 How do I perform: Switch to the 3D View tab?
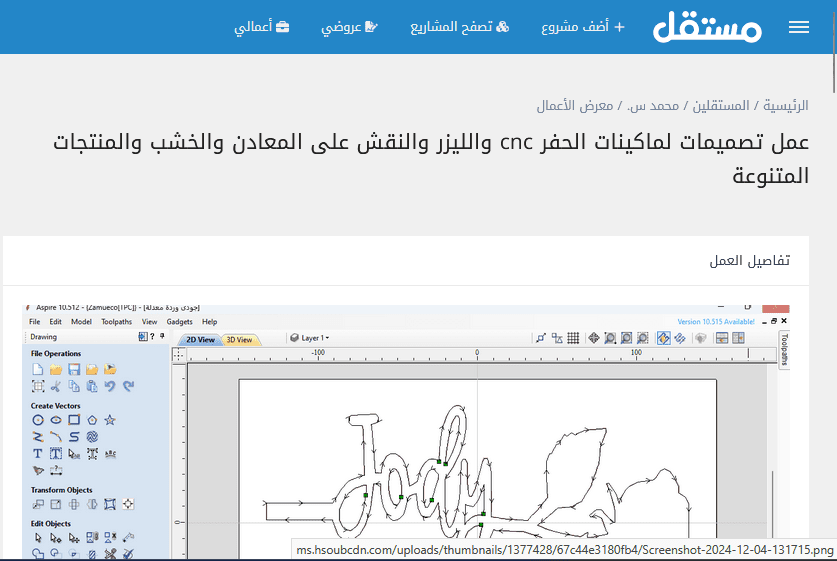point(238,340)
